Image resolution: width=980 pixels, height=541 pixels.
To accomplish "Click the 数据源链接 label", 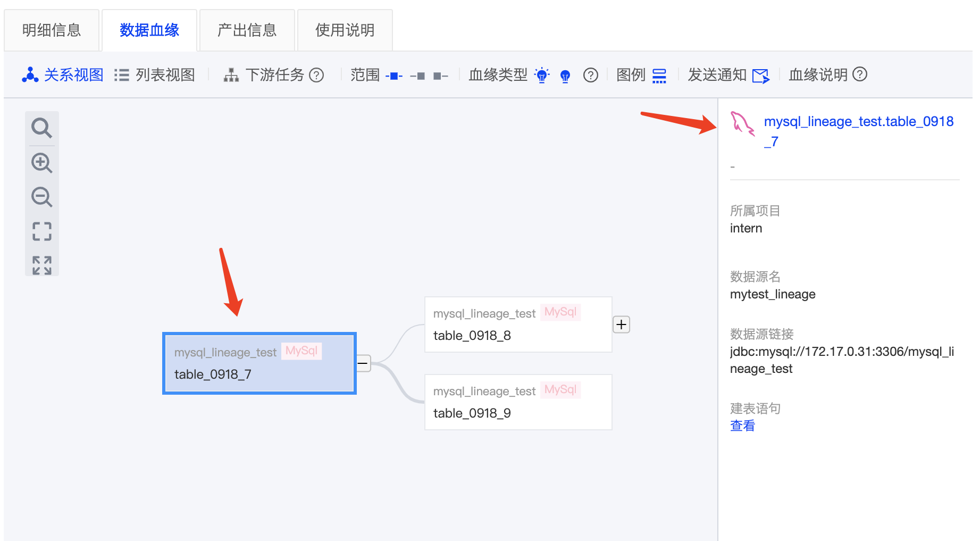I will [762, 334].
